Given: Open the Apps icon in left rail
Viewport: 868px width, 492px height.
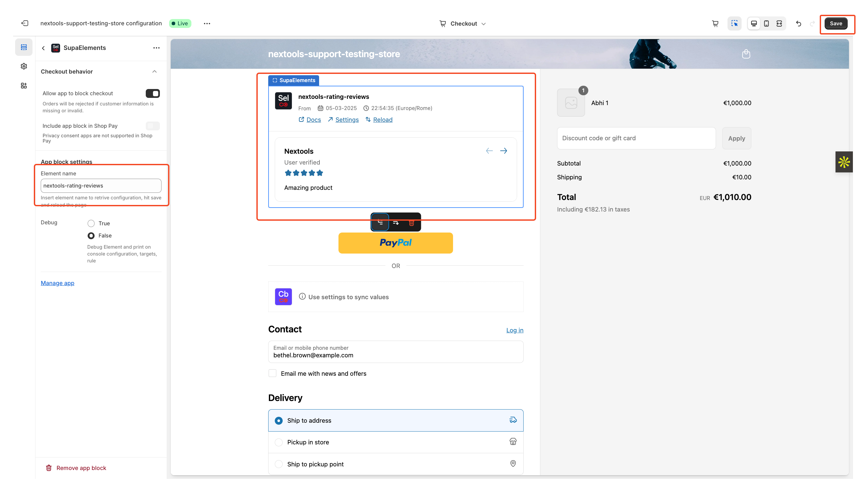Looking at the screenshot, I should pyautogui.click(x=24, y=85).
